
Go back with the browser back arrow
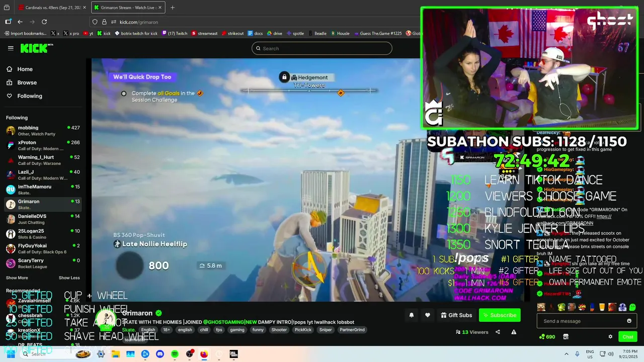pos(20,22)
